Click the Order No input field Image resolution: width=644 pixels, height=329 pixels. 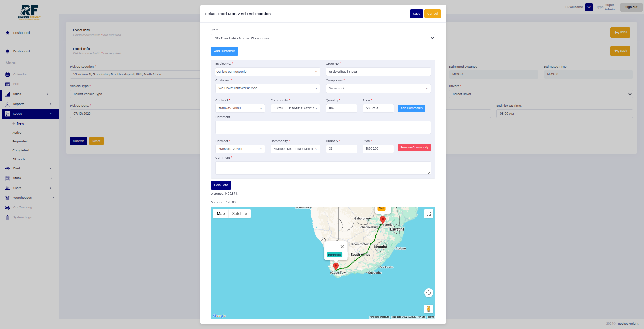coord(378,72)
